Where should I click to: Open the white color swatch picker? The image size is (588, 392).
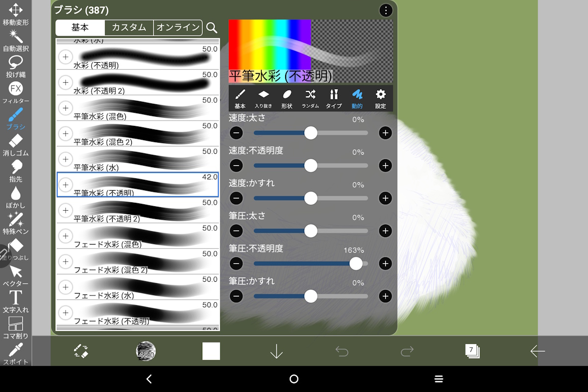(x=211, y=351)
